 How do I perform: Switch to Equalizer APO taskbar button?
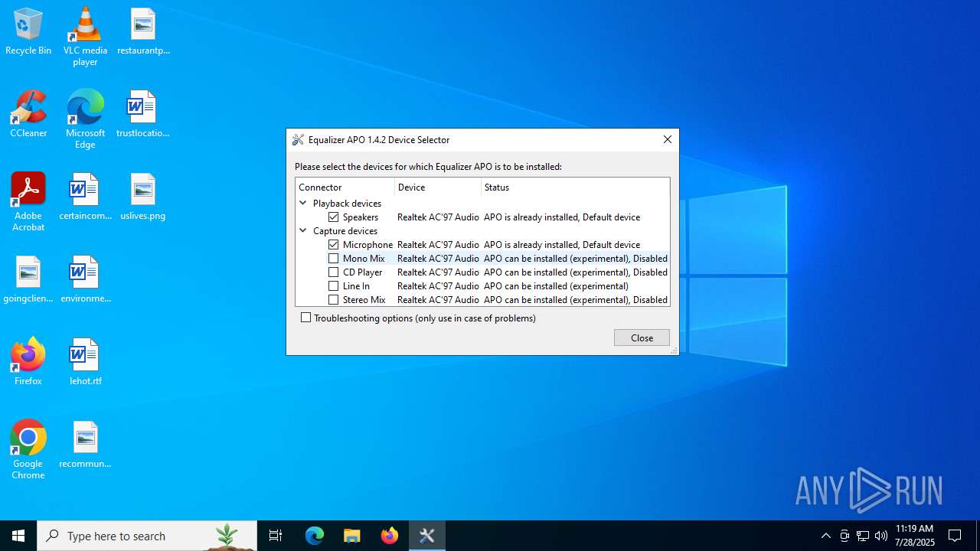(427, 536)
